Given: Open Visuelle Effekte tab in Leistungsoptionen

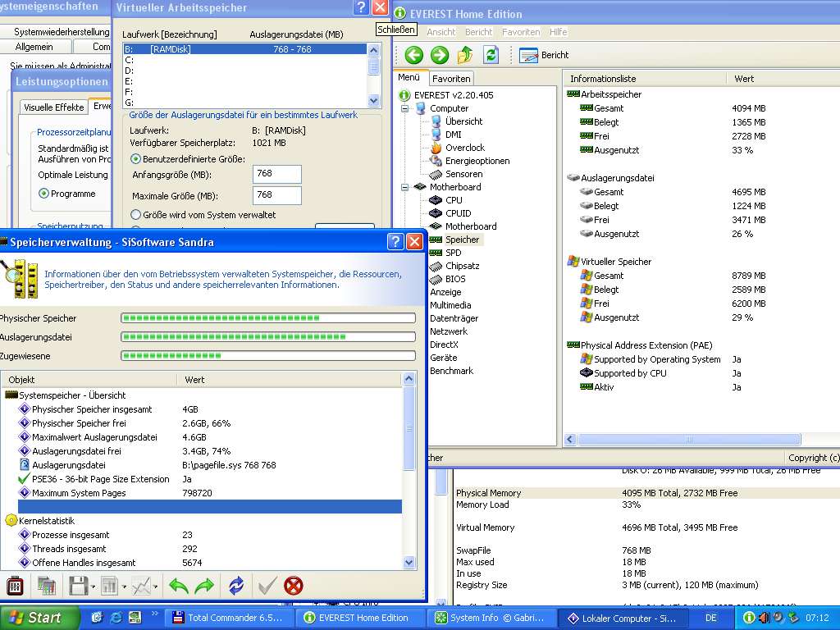Looking at the screenshot, I should coord(54,107).
